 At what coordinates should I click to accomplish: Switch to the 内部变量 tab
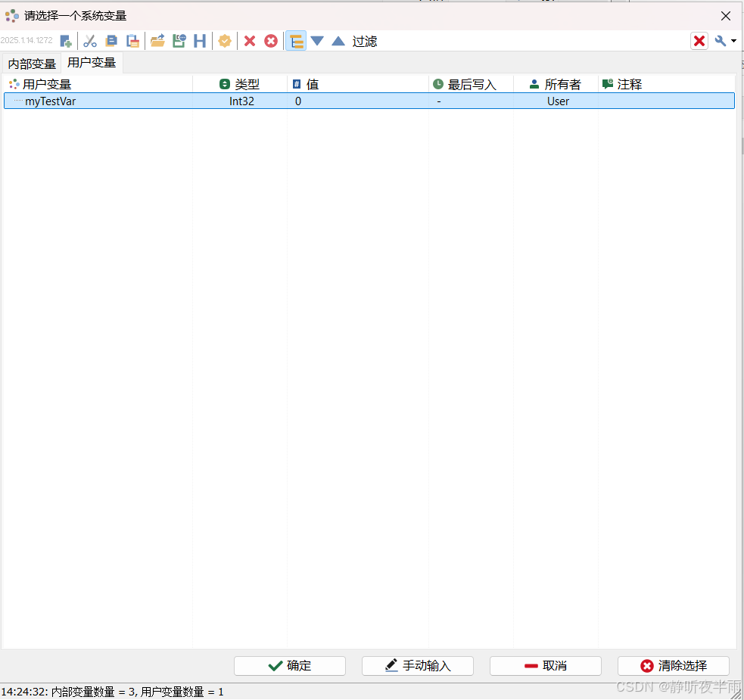32,64
